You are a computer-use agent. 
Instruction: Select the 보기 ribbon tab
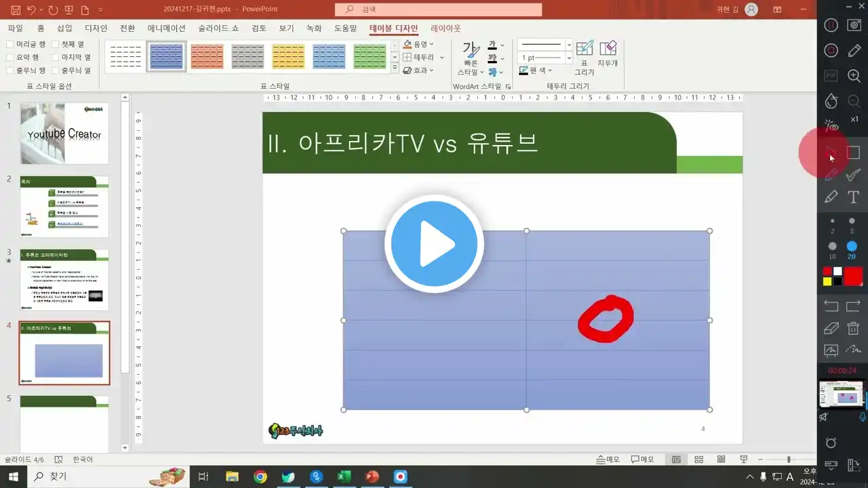286,28
